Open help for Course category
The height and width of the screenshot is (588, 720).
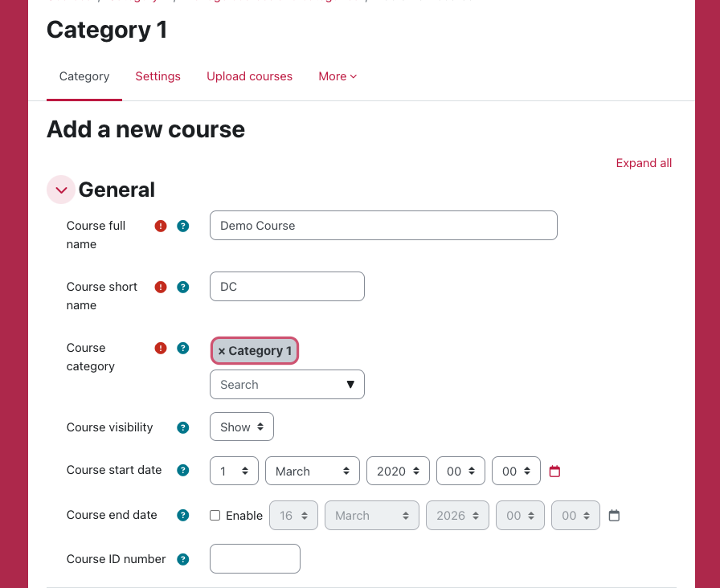pos(182,348)
